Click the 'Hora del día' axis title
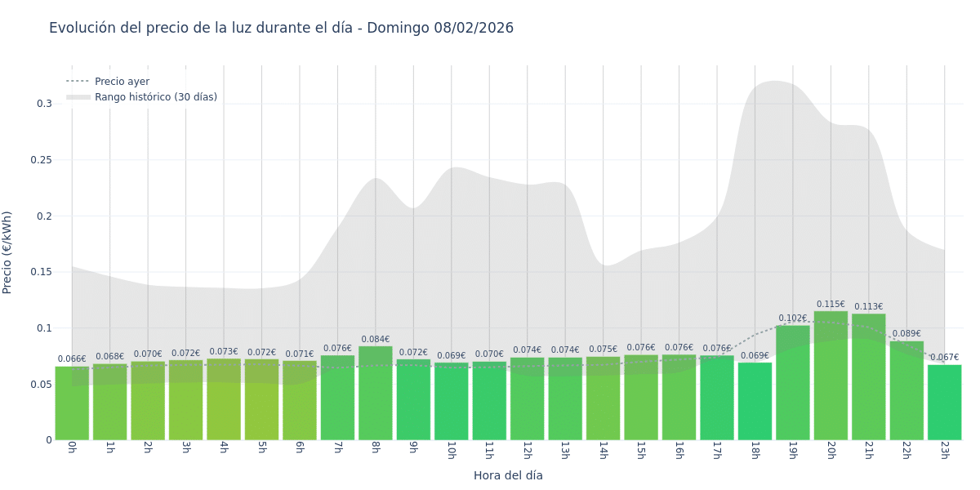980x490 pixels. coord(508,475)
